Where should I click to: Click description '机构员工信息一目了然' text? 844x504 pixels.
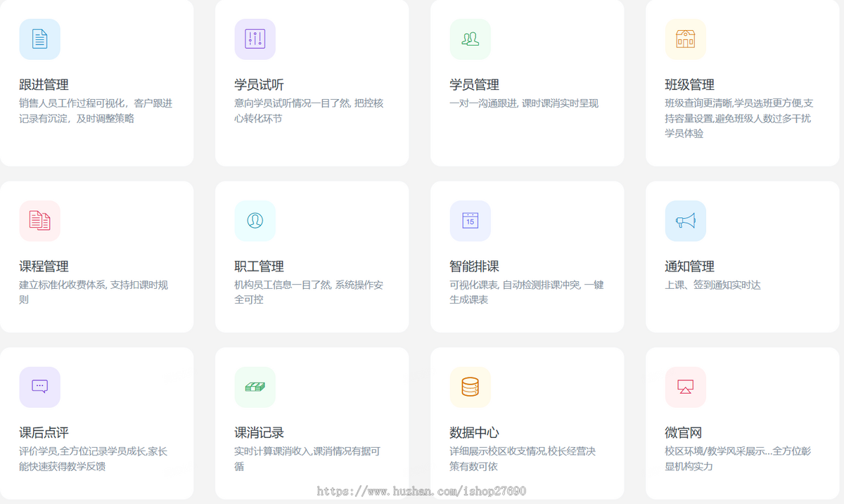(x=283, y=285)
